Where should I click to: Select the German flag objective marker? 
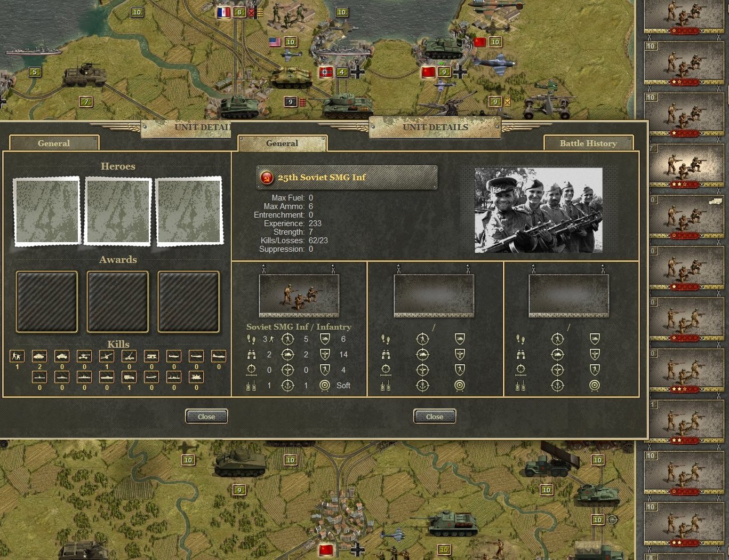(326, 72)
